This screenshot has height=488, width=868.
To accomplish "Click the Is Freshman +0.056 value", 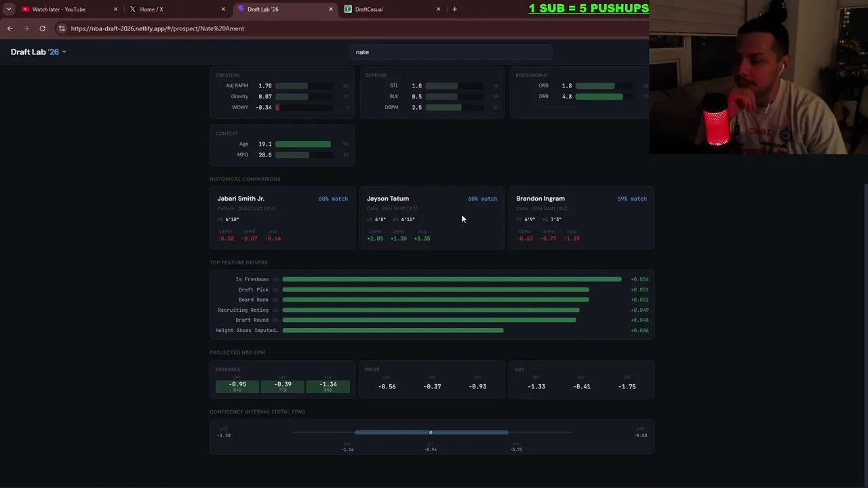I will pyautogui.click(x=639, y=279).
